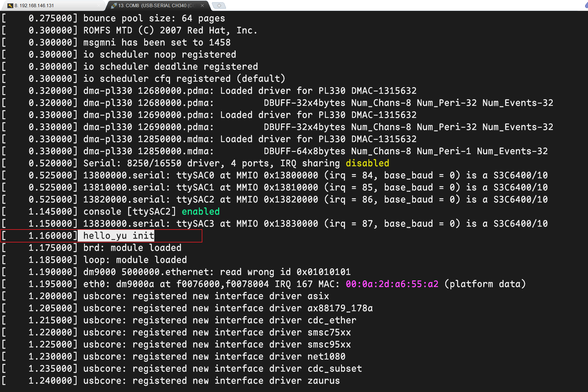Click the dm9000 'read wrong id' message
This screenshot has width=588, height=392.
(217, 272)
